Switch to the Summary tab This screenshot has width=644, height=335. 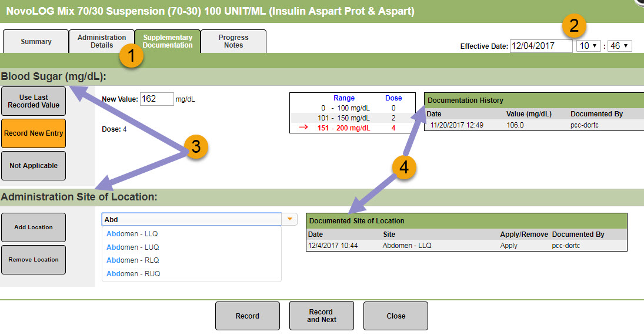tap(36, 42)
